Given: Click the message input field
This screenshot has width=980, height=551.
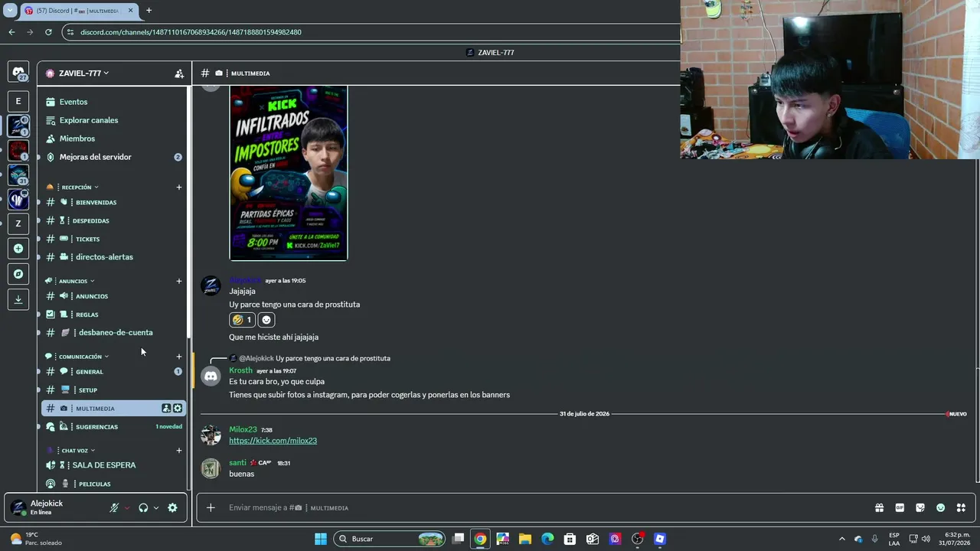Looking at the screenshot, I should click(544, 507).
